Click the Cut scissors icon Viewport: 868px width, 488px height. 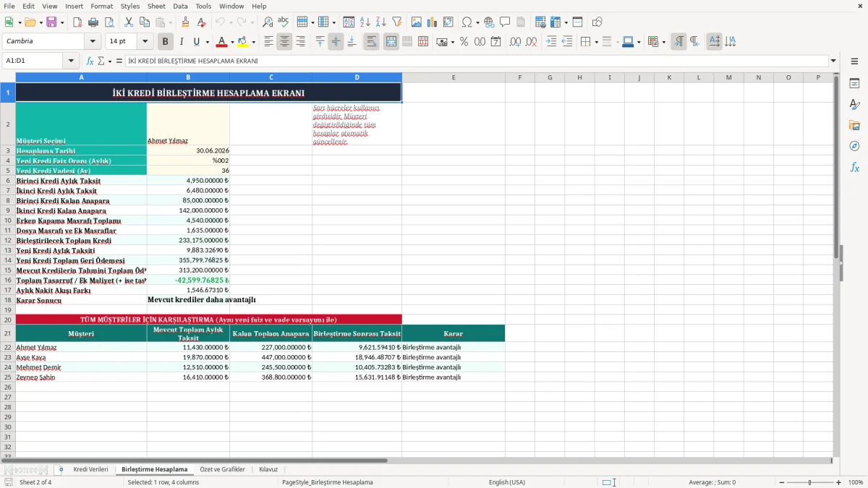[x=129, y=22]
